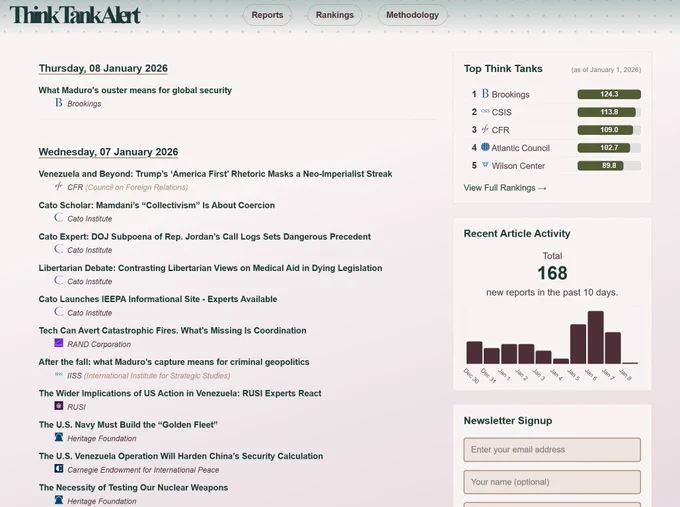Open Cato Expert DOJ Subpoena article
This screenshot has height=507, width=680.
[x=205, y=237]
